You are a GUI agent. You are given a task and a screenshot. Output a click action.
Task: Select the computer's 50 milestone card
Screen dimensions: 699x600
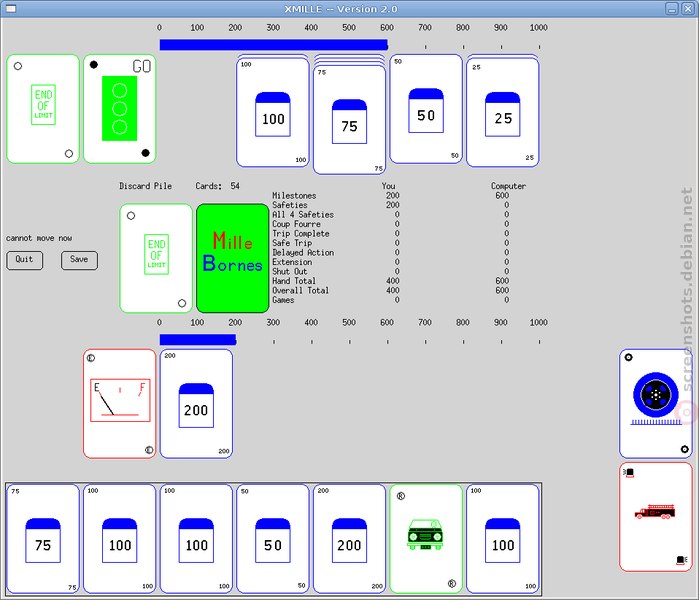tap(426, 109)
